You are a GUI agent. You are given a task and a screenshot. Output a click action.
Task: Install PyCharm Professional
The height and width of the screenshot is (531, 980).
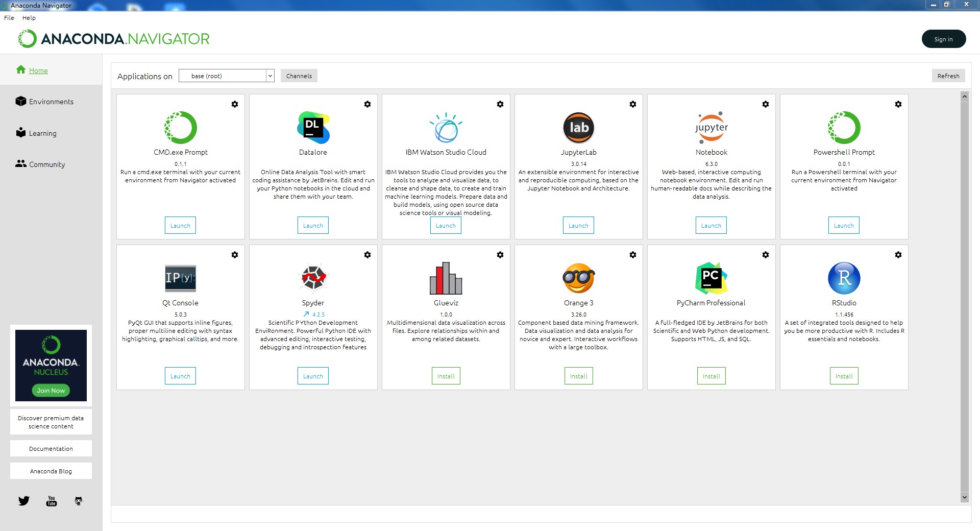click(x=712, y=376)
